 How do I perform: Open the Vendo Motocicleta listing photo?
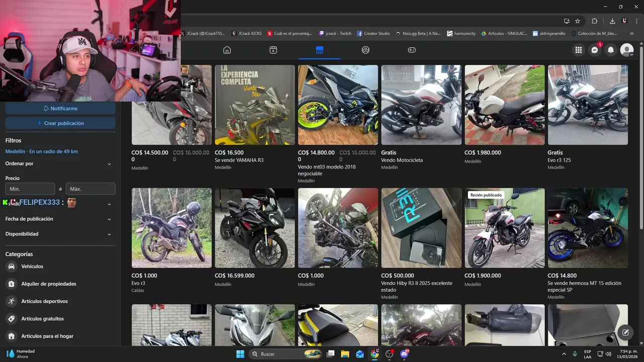[x=421, y=105]
